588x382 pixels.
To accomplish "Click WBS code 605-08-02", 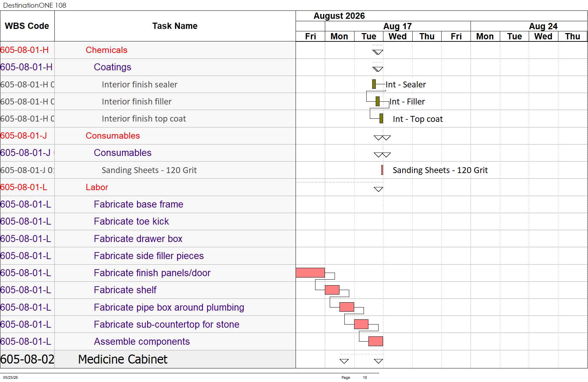I will point(27,359).
